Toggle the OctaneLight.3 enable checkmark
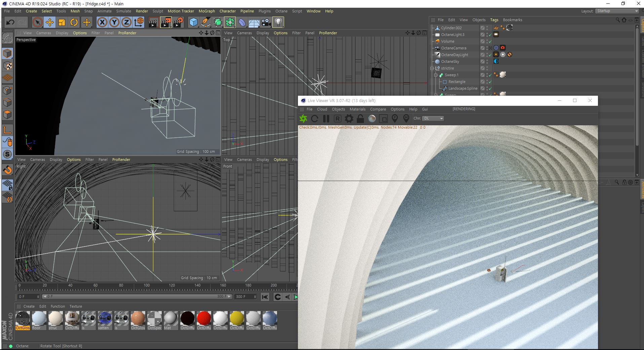Image resolution: width=644 pixels, height=350 pixels. pos(490,35)
